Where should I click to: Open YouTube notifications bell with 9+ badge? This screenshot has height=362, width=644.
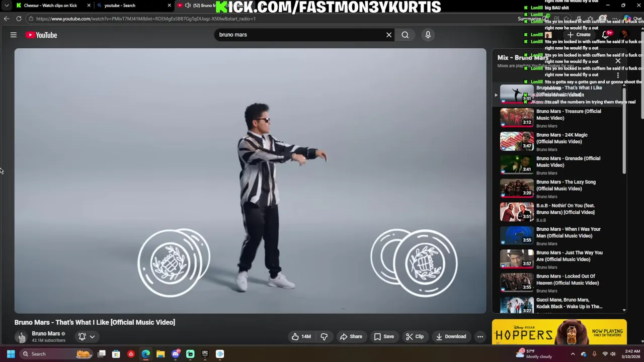pyautogui.click(x=606, y=35)
